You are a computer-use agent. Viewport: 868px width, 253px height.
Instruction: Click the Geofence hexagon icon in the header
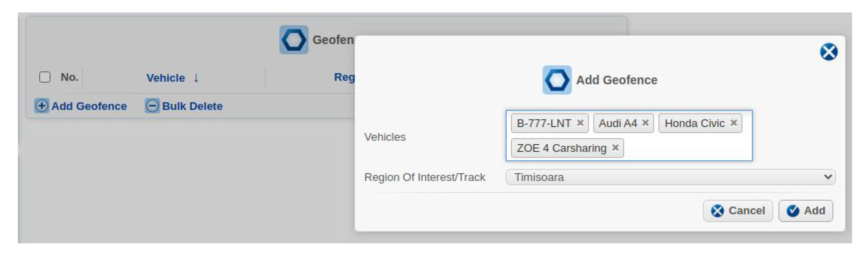294,40
